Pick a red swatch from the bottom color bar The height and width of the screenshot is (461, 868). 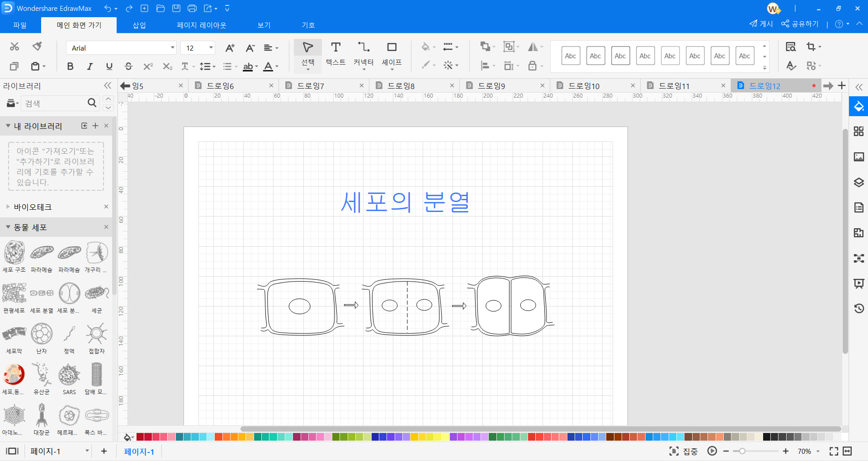click(140, 437)
